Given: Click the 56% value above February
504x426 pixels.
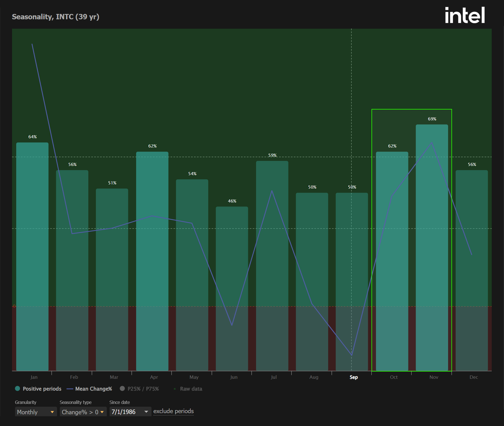Looking at the screenshot, I should coord(72,164).
